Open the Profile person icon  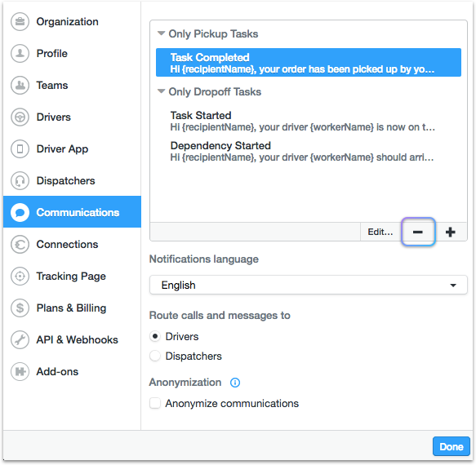pos(20,53)
